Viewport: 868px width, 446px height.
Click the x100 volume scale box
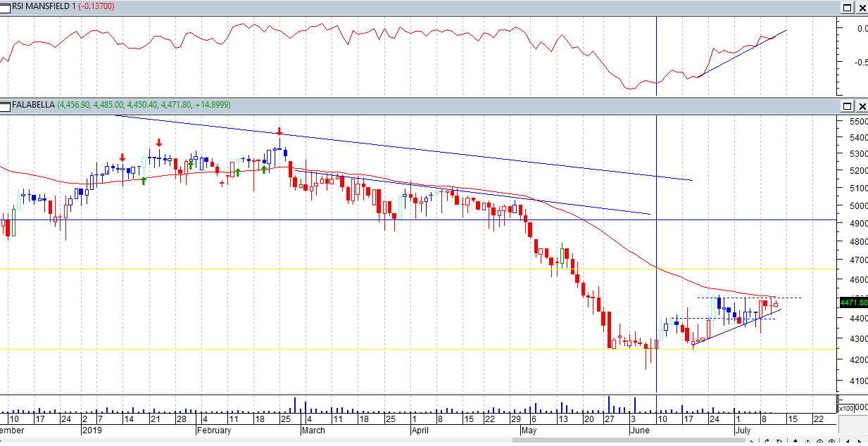point(845,408)
